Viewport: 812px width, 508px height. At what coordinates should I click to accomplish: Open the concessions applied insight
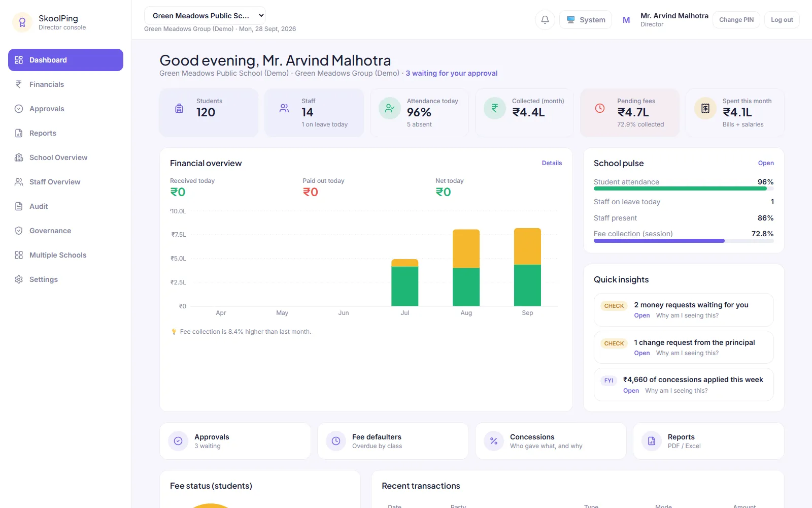[631, 391]
